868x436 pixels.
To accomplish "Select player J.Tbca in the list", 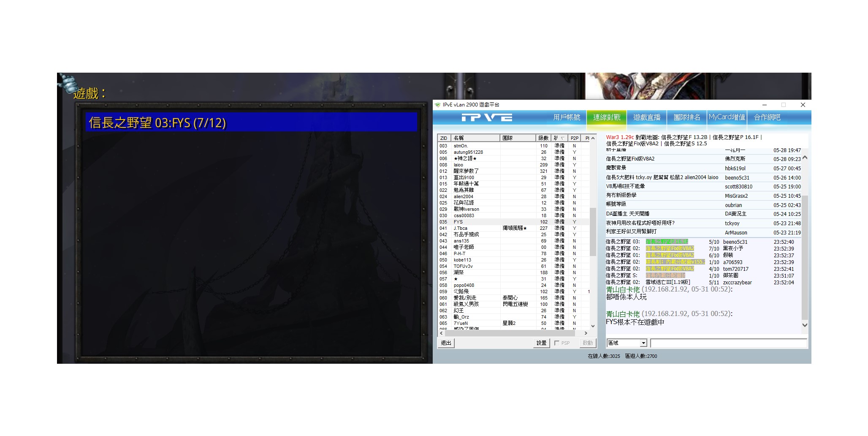I will [461, 228].
